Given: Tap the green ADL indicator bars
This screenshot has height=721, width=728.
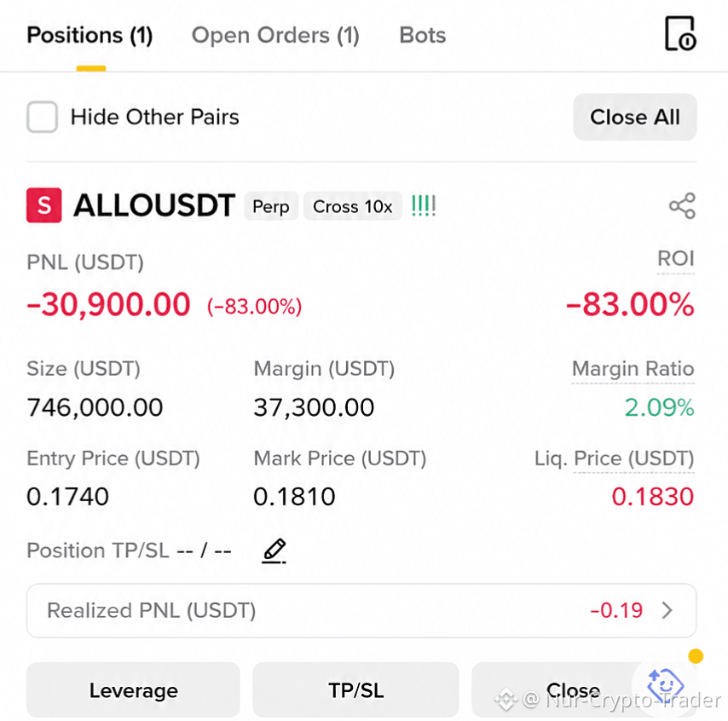Looking at the screenshot, I should tap(424, 205).
